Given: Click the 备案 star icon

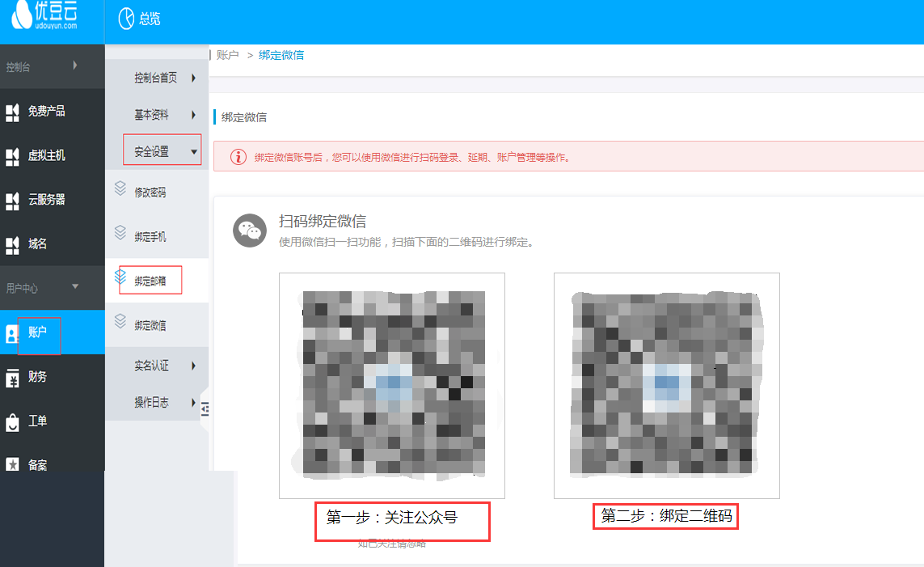Looking at the screenshot, I should pos(12,464).
